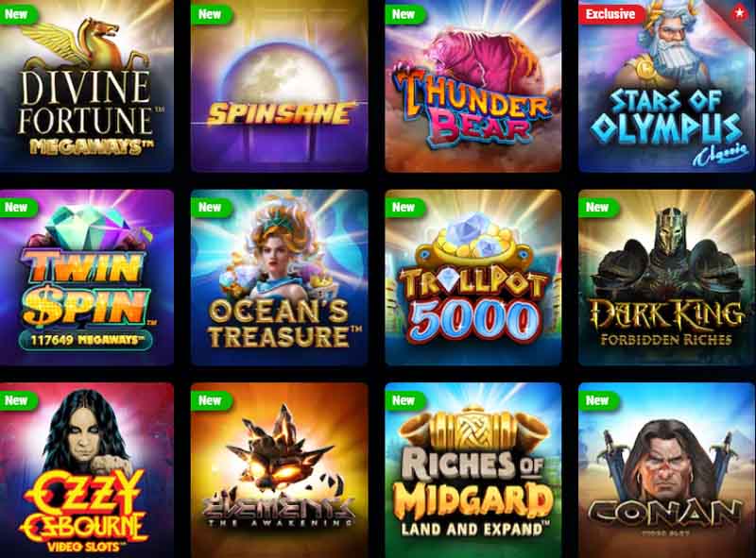Select Riches of Midgard Land and Expand

(x=473, y=470)
